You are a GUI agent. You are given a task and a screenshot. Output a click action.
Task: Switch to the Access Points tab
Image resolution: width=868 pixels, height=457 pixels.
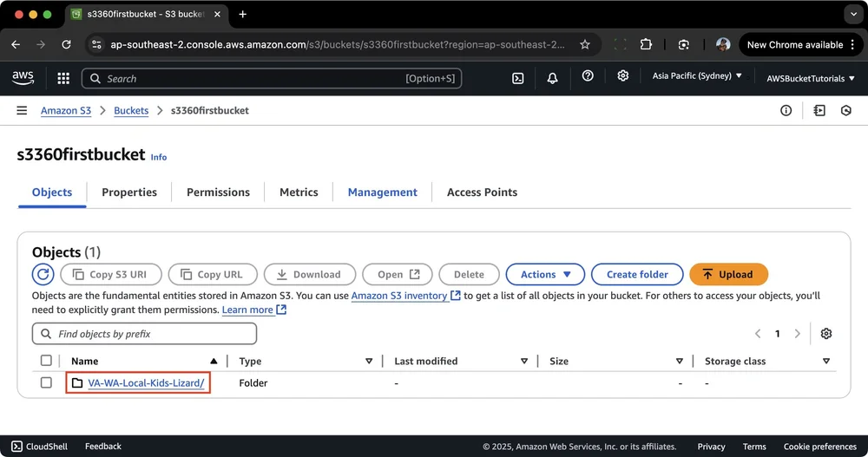(x=482, y=193)
